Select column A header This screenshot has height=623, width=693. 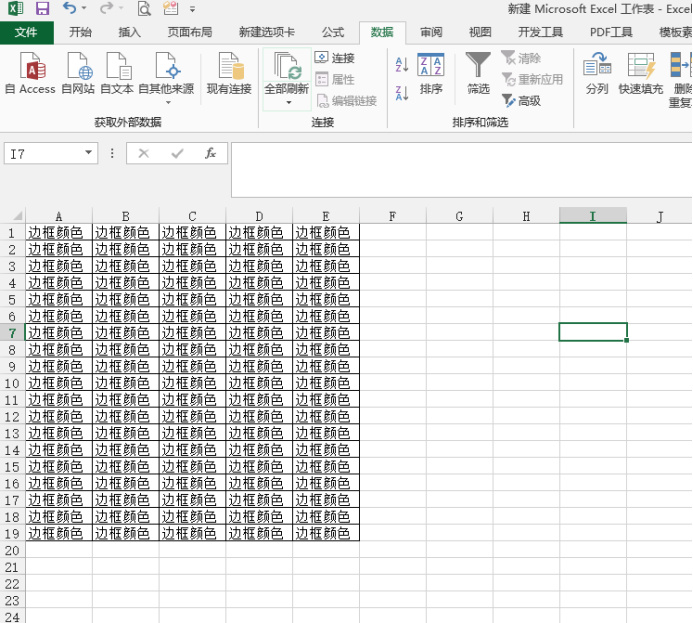(x=59, y=216)
